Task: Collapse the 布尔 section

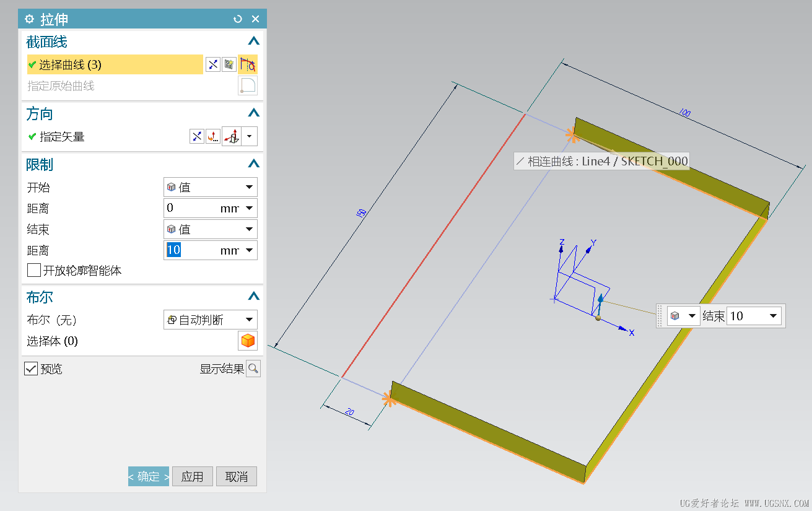Action: (253, 297)
